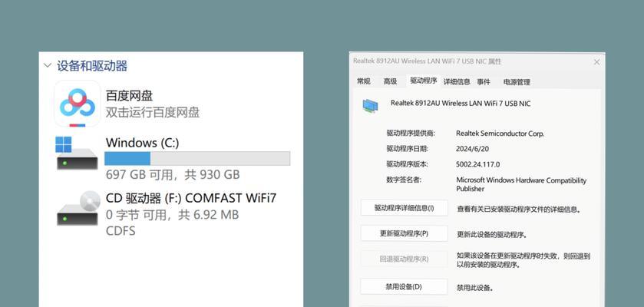Click Microsoft Windows Hardware Compatibility Publisher text
Screen dimensions: 644x307
[x=521, y=184]
